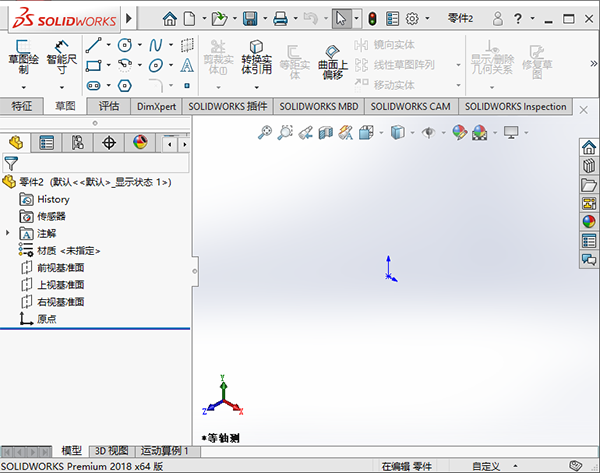This screenshot has width=600, height=473.
Task: Click the 自定义 status bar button
Action: point(485,466)
